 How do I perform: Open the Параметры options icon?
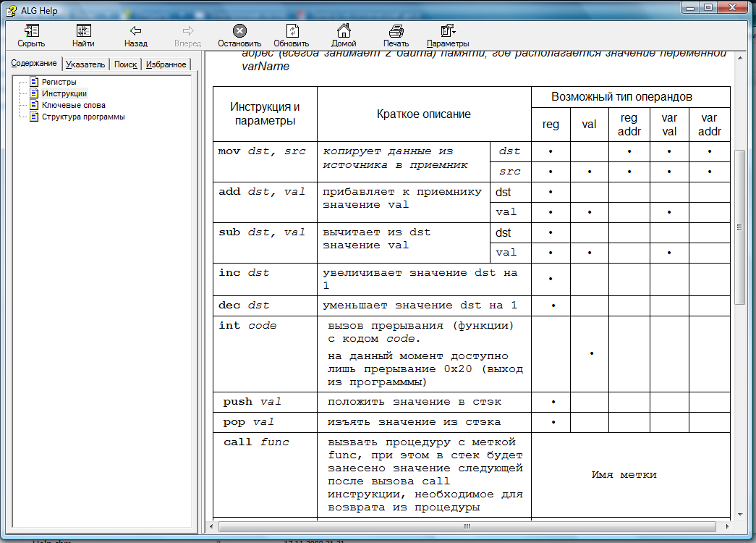448,31
